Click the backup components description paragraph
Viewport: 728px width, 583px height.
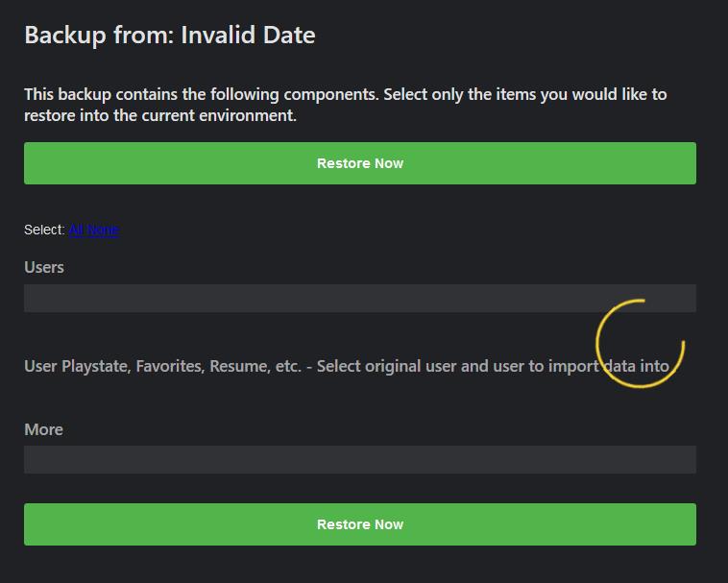click(x=346, y=105)
